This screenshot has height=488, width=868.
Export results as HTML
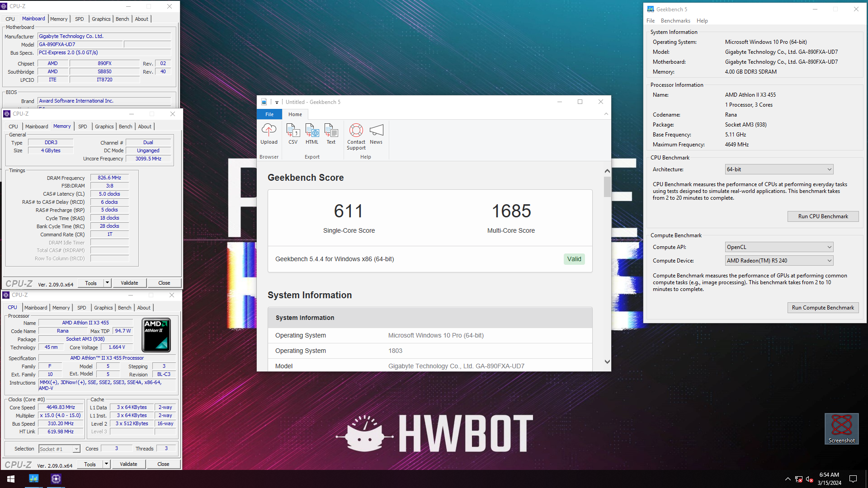312,134
